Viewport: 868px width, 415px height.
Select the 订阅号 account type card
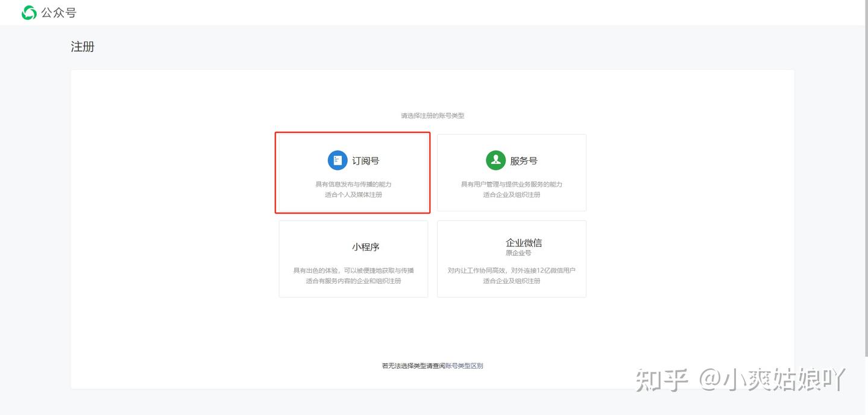tap(353, 172)
